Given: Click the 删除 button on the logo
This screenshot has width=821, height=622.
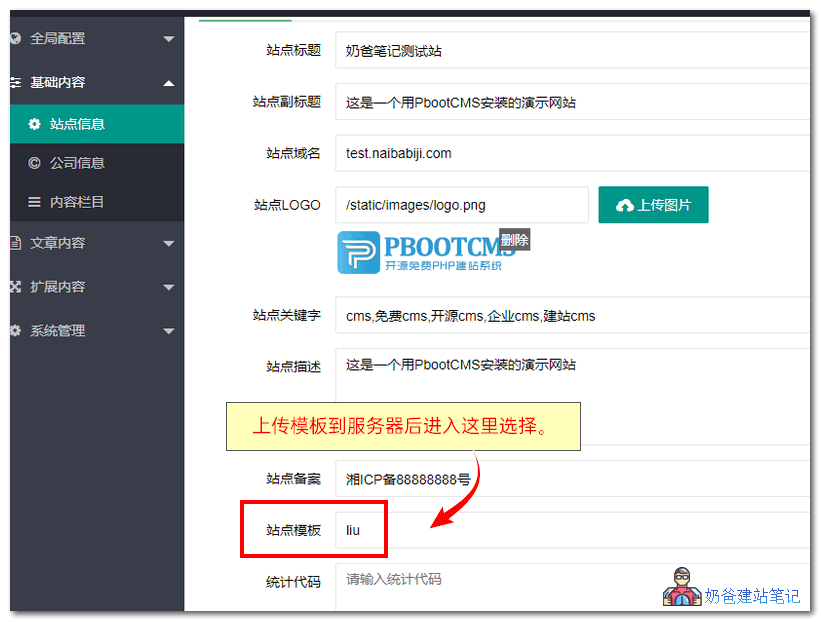Looking at the screenshot, I should pyautogui.click(x=514, y=240).
